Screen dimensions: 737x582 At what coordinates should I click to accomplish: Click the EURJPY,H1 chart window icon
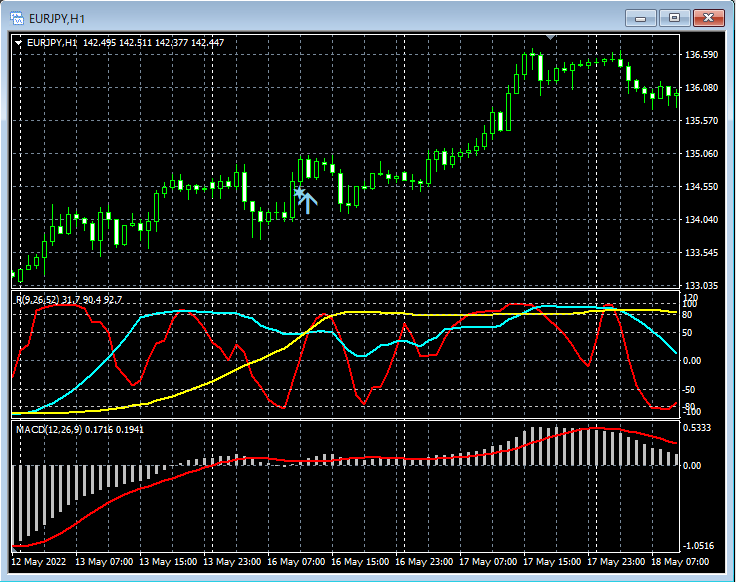coord(17,19)
